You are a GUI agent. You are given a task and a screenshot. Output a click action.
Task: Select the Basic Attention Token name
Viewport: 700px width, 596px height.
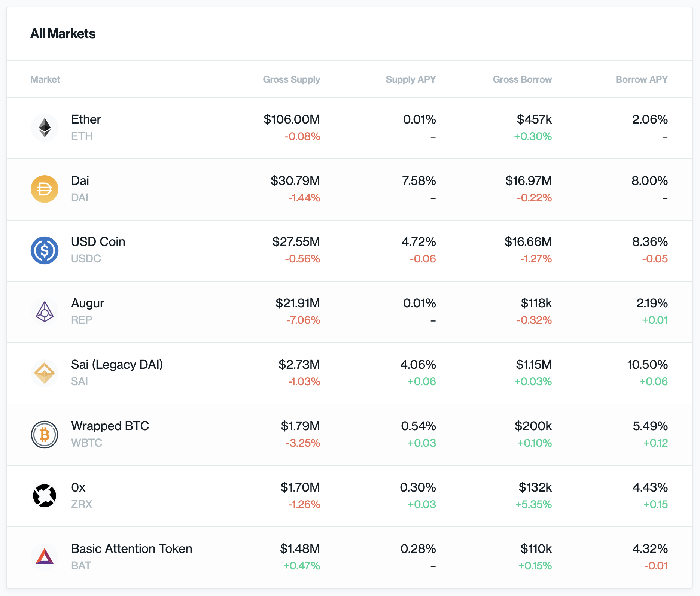pyautogui.click(x=131, y=549)
